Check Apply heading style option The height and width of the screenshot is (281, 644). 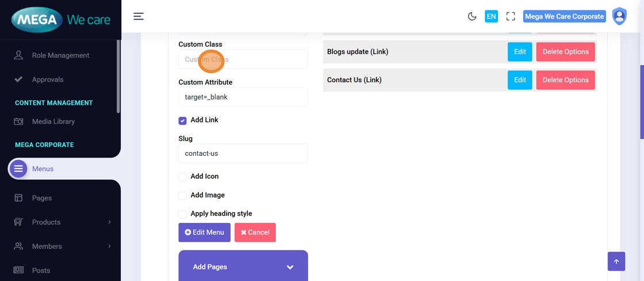point(183,214)
